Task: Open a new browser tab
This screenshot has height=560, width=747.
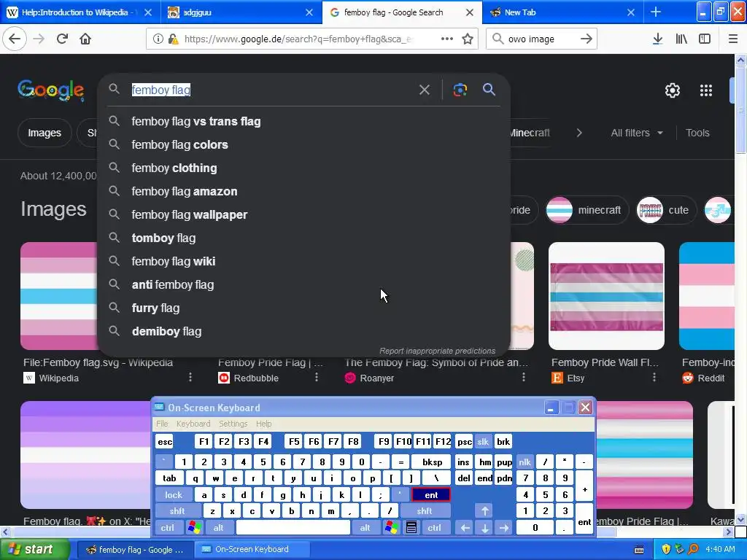Action: click(656, 12)
